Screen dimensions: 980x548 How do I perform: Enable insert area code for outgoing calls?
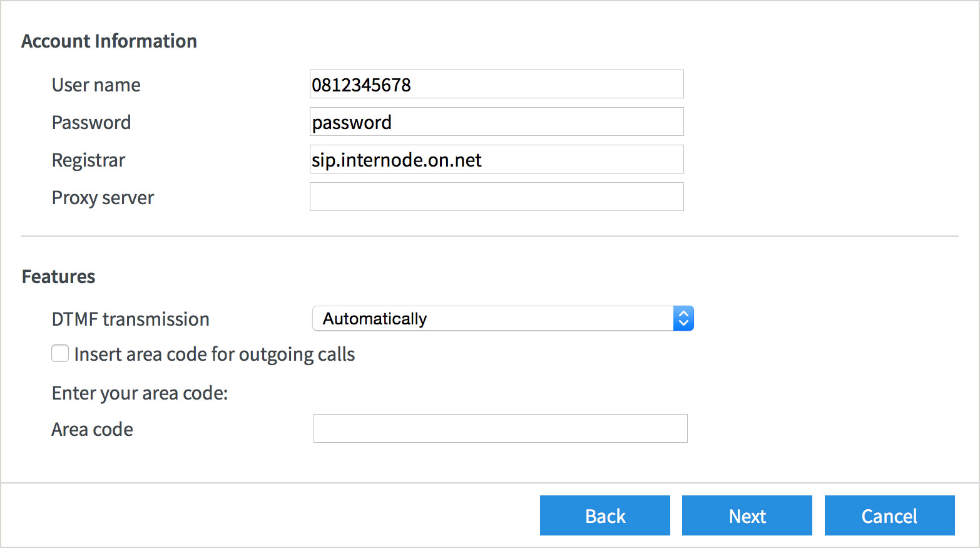(59, 353)
